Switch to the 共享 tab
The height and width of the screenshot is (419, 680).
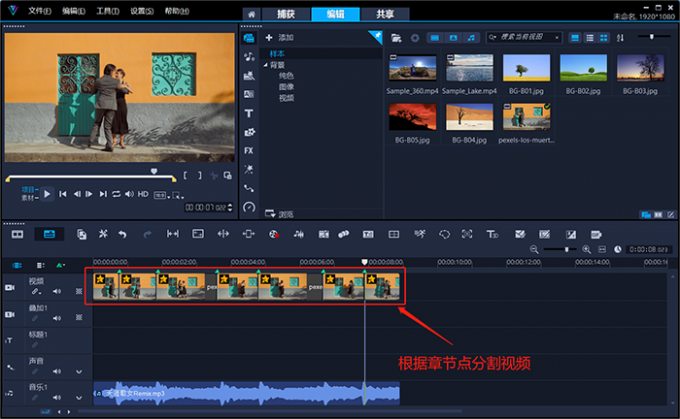(x=385, y=14)
